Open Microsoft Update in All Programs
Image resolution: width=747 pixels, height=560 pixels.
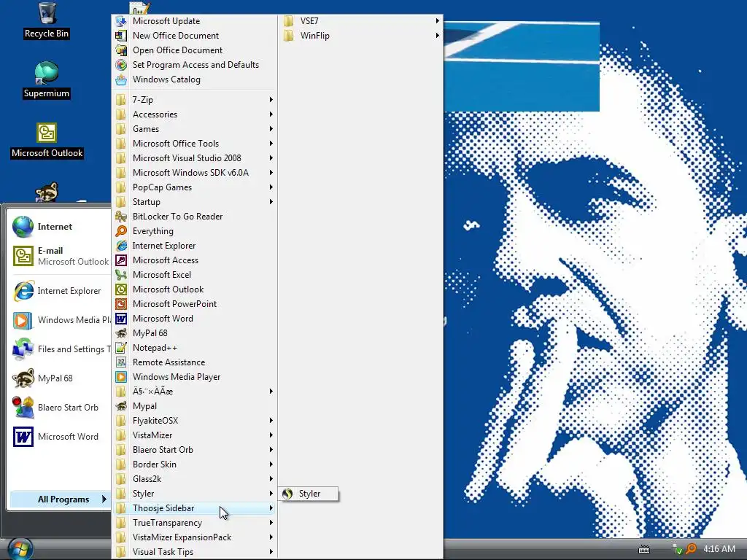coord(194,21)
